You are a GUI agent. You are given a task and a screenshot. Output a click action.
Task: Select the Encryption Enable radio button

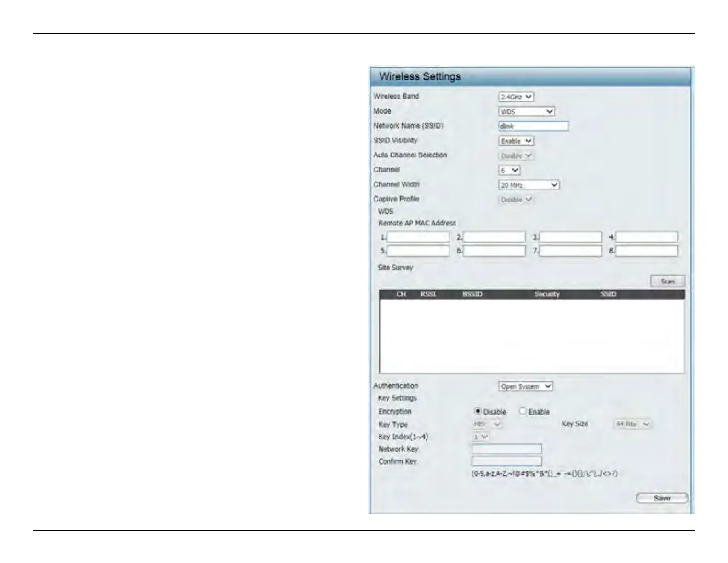pos(523,411)
